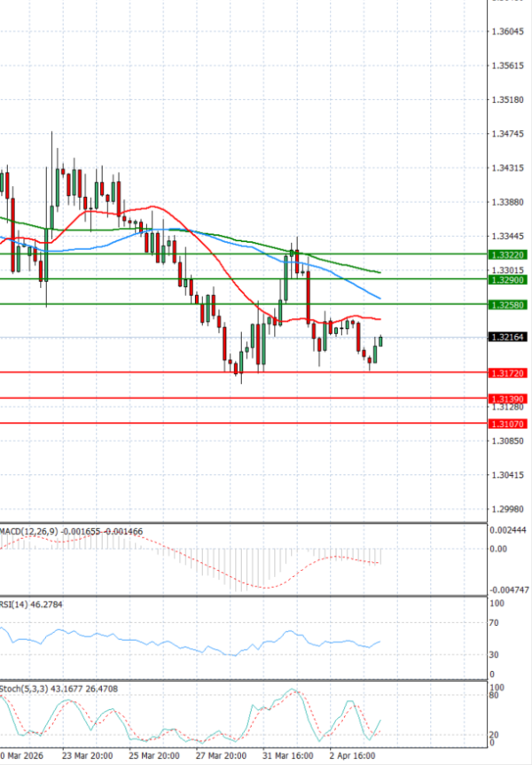Image resolution: width=532 pixels, height=765 pixels.
Task: Click the 1.31070 support price label
Action: pyautogui.click(x=508, y=425)
